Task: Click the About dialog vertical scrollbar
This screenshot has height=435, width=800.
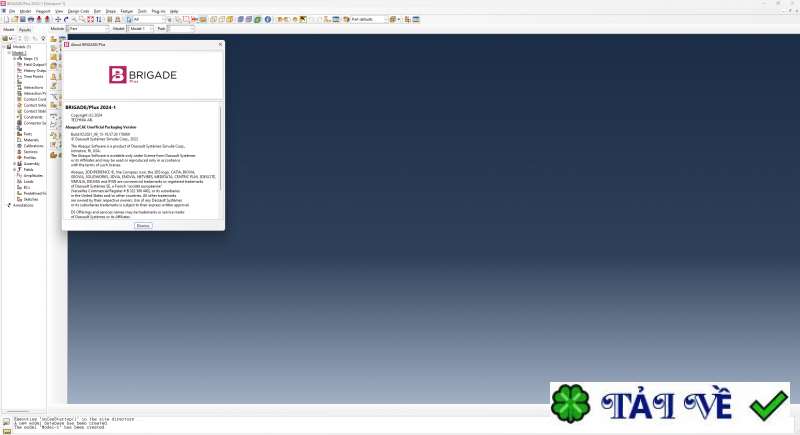Action: pyautogui.click(x=220, y=148)
